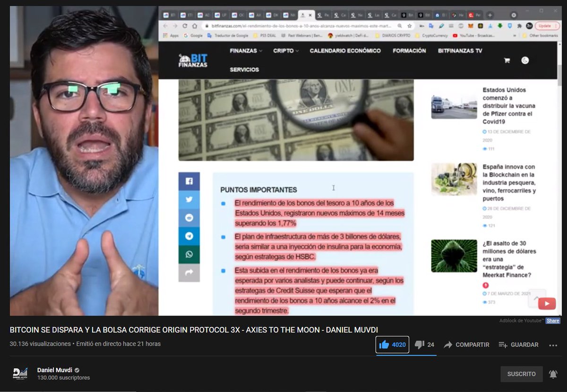Dislike the video with thumbs down
The image size is (567, 392).
(x=424, y=345)
